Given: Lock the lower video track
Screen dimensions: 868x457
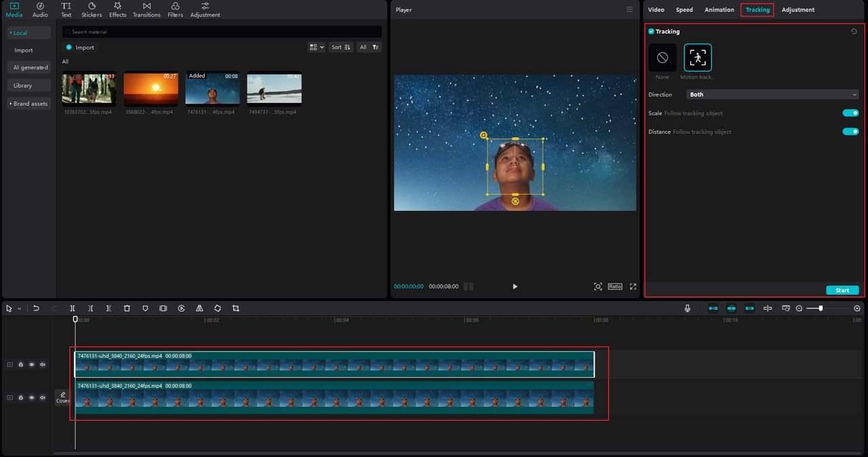Looking at the screenshot, I should tap(21, 397).
